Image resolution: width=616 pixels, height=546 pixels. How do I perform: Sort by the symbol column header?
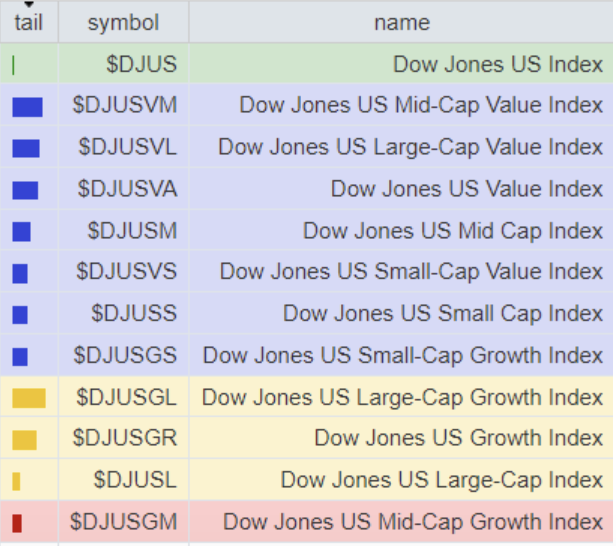[123, 22]
